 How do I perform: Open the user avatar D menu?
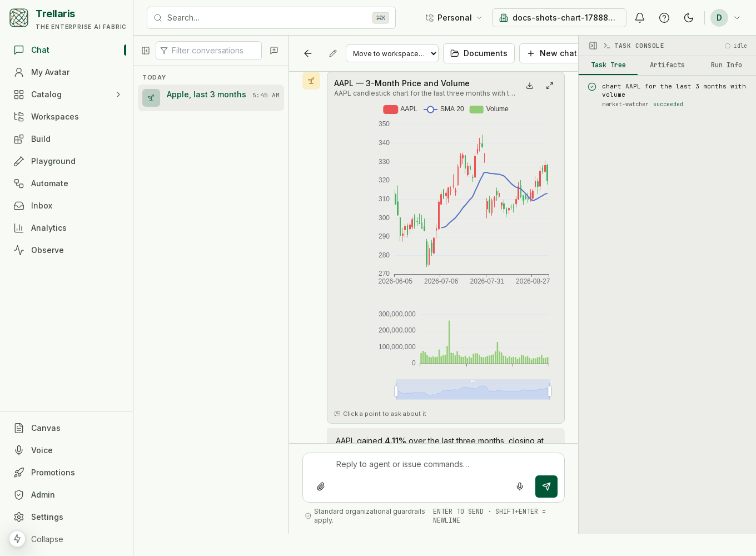point(725,18)
